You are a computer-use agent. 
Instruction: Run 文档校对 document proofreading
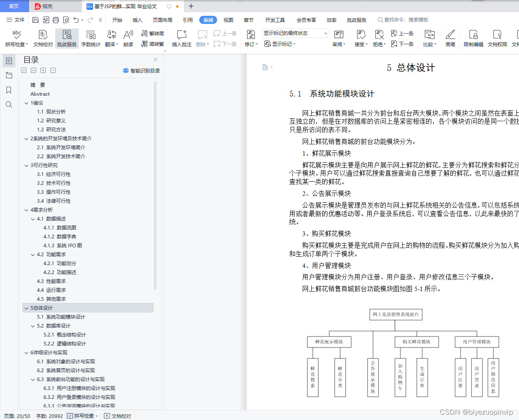coord(43,38)
